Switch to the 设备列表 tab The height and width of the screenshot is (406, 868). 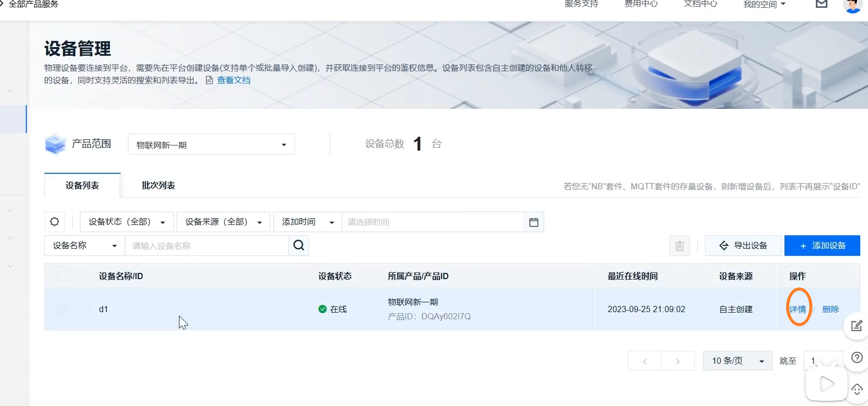tap(83, 185)
